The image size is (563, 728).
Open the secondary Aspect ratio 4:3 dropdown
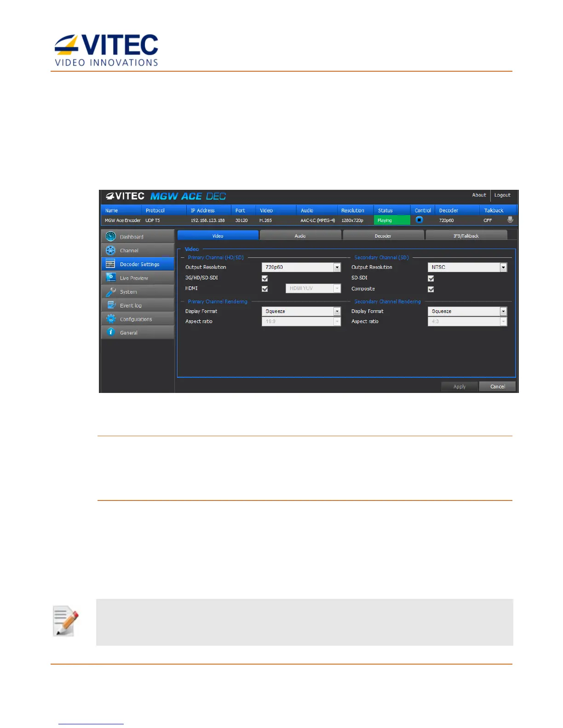click(467, 321)
